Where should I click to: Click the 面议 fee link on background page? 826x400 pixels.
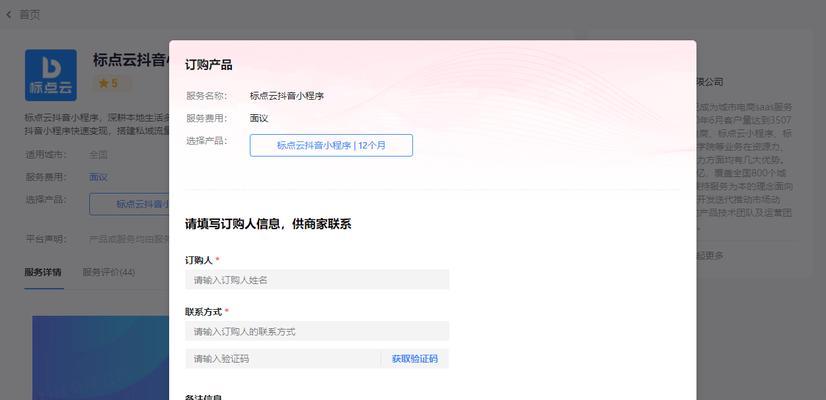coord(98,177)
